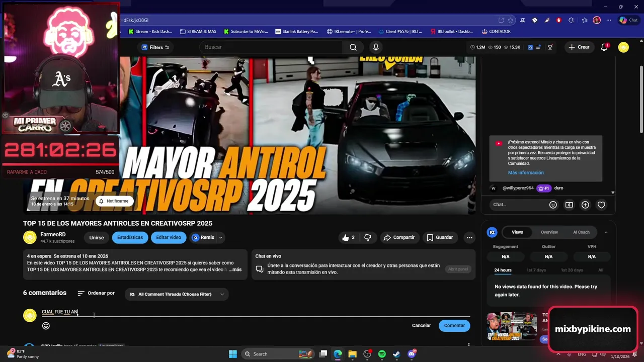Submit with the Comentar button
The height and width of the screenshot is (362, 644).
454,326
